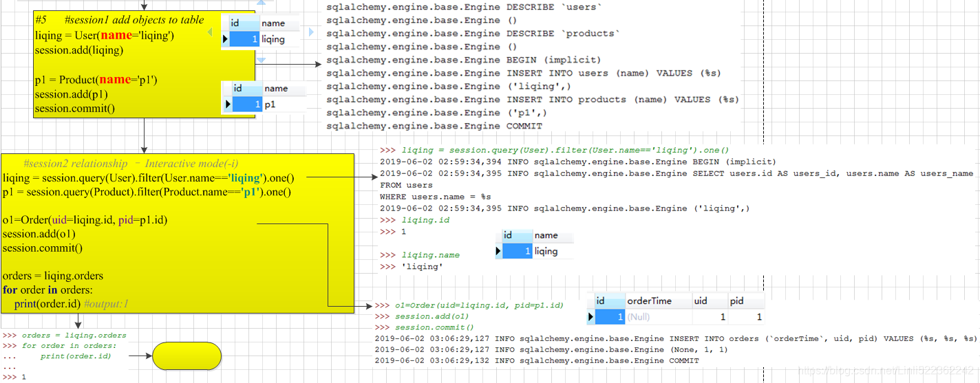The image size is (980, 383).
Task: Click 'o1=Order(uid=liqing.id, pid=p1.id)' in the session2 yellow box
Action: tap(85, 220)
